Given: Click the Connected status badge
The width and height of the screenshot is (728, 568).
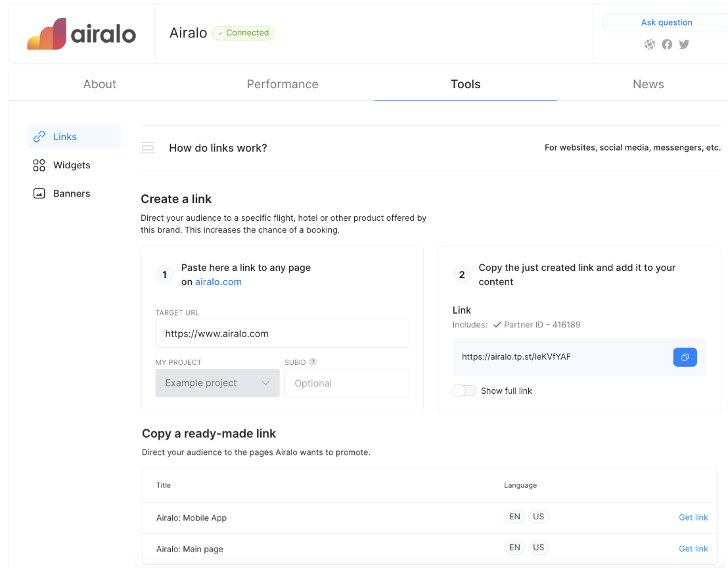Looking at the screenshot, I should (243, 33).
